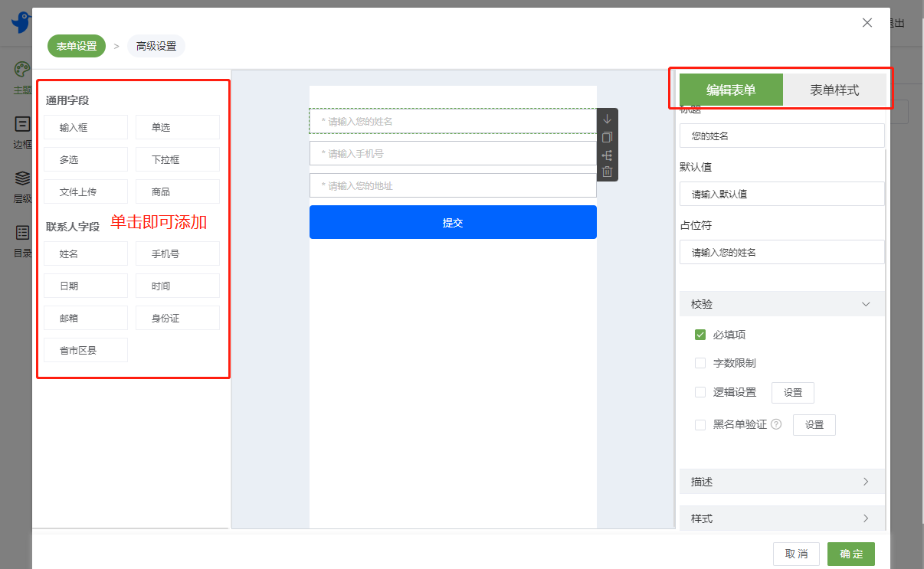Add a 邮箱 field
The width and height of the screenshot is (924, 569).
coord(86,318)
